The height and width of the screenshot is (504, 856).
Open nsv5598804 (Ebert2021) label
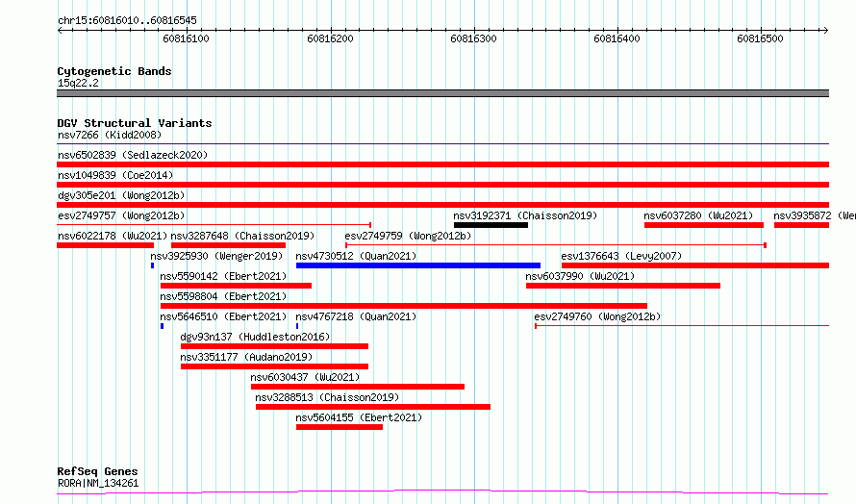pos(223,296)
